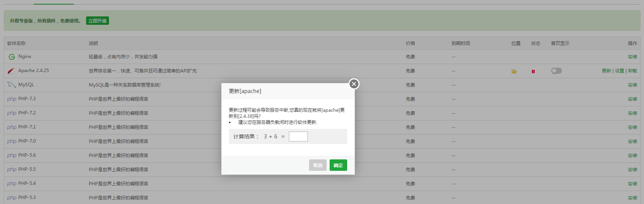Click the 操作 column header
The height and width of the screenshot is (204, 644).
(x=633, y=43)
